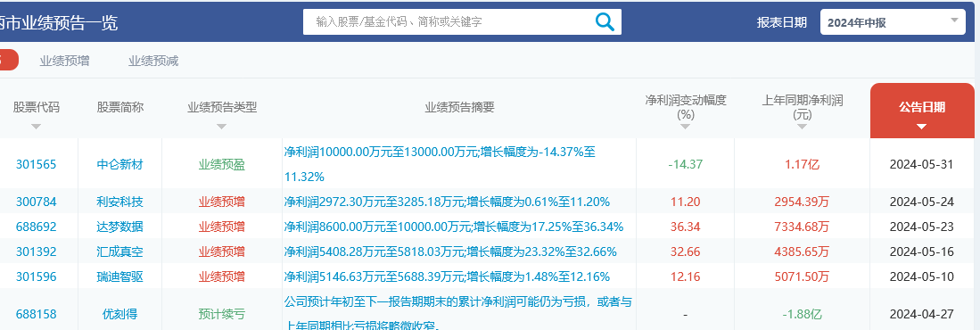The width and height of the screenshot is (980, 330).
Task: Select the 11.20 change value
Action: coord(686,202)
